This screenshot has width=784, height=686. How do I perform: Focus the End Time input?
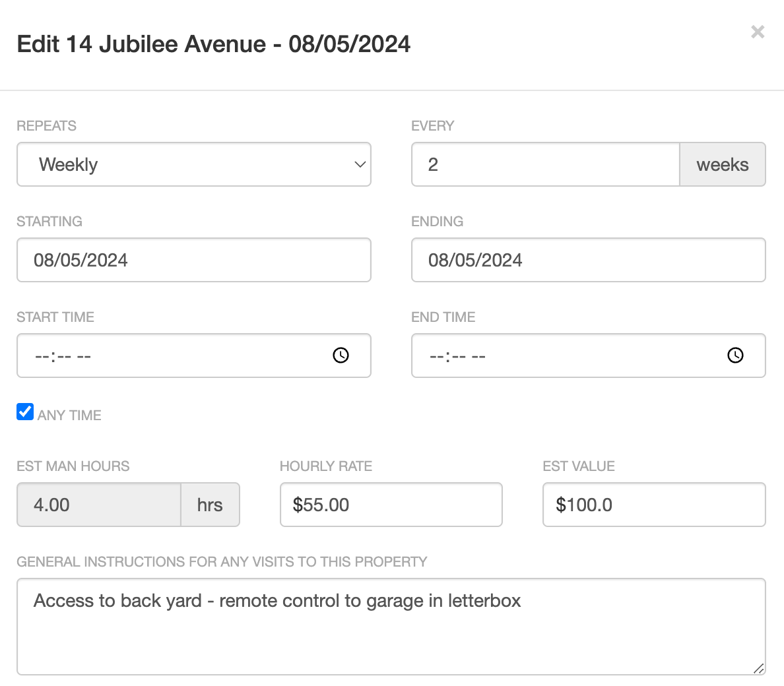tap(589, 356)
